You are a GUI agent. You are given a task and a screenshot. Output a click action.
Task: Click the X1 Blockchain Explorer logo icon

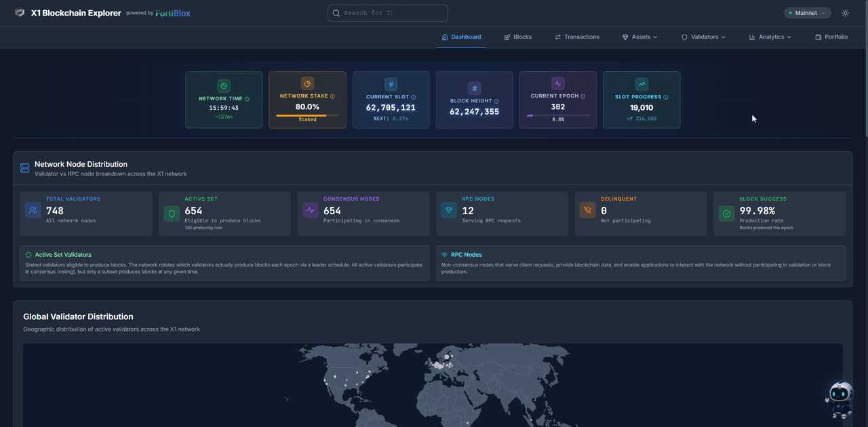(20, 13)
